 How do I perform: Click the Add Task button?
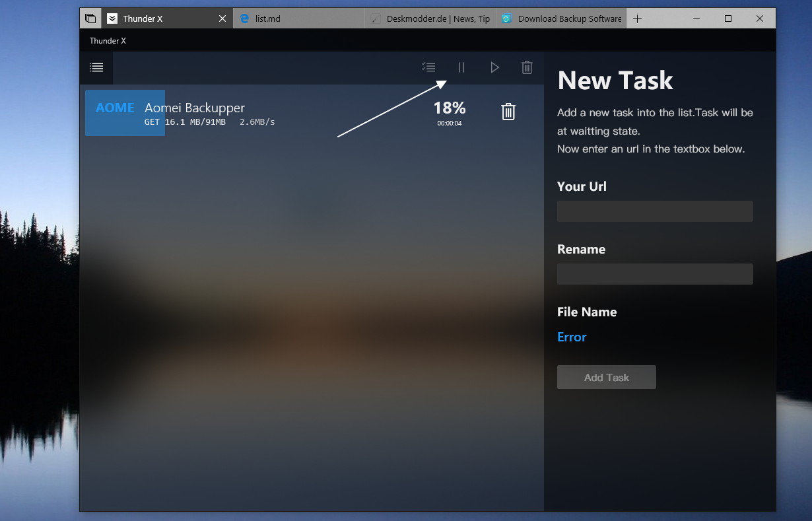coord(607,377)
